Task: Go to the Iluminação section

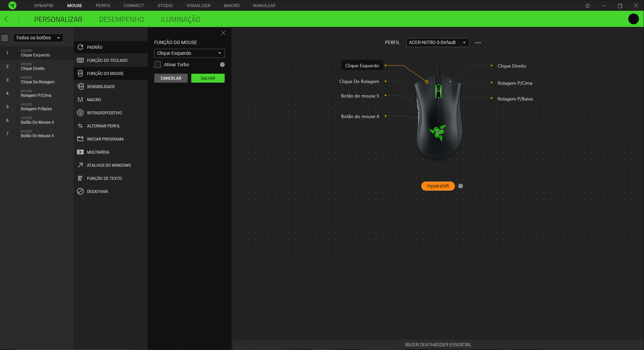Action: [181, 20]
